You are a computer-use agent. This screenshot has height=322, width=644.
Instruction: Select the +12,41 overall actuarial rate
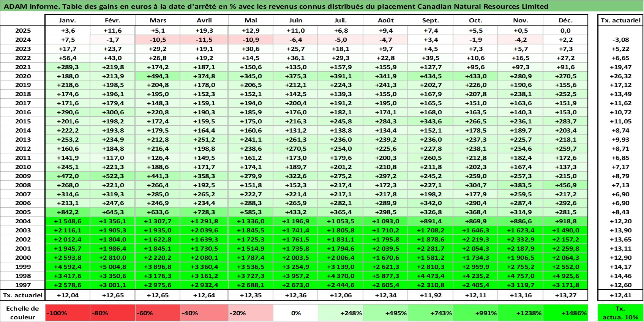tap(620, 295)
